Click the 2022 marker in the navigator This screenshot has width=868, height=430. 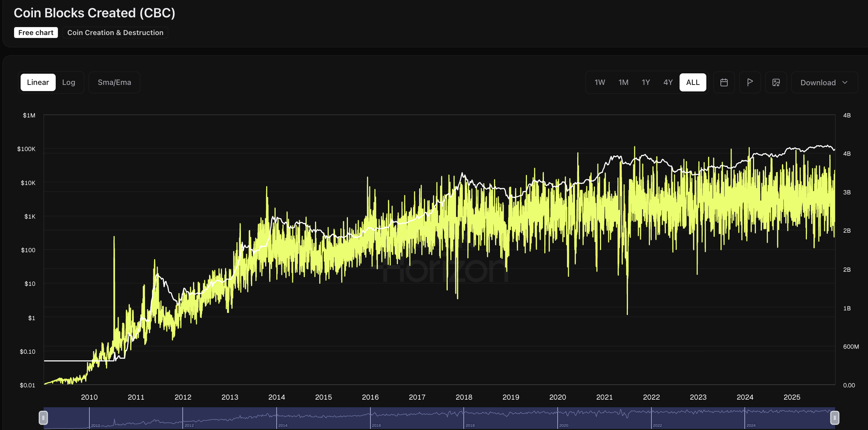657,425
